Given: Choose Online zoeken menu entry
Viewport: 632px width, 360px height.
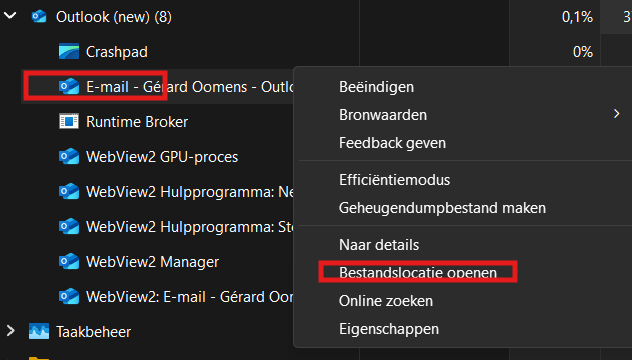Looking at the screenshot, I should 386,301.
